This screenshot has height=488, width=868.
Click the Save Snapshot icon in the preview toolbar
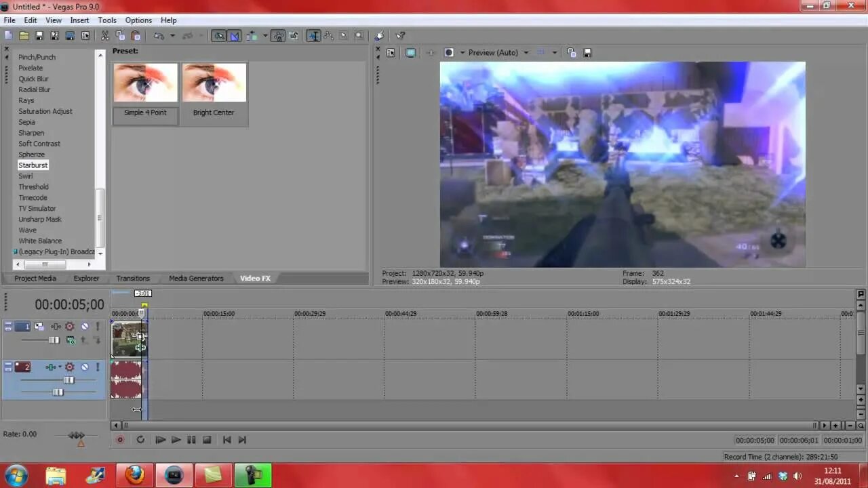pyautogui.click(x=587, y=52)
